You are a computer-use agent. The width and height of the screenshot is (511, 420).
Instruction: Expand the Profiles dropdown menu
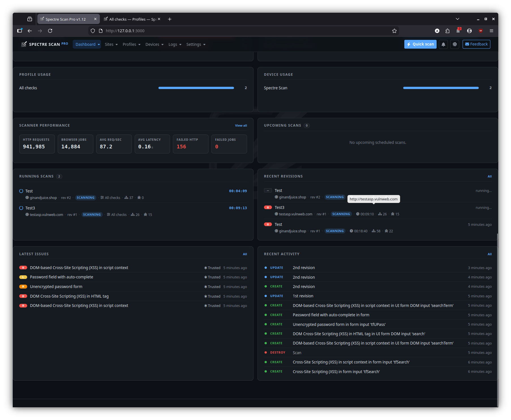pyautogui.click(x=132, y=44)
